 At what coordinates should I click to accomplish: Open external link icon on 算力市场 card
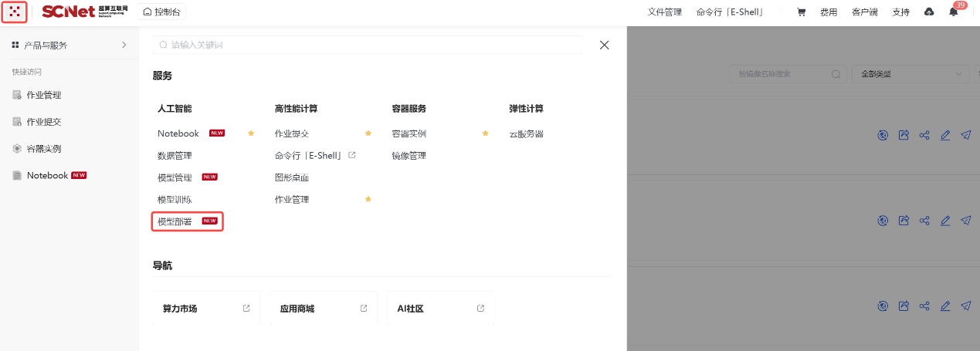point(246,309)
